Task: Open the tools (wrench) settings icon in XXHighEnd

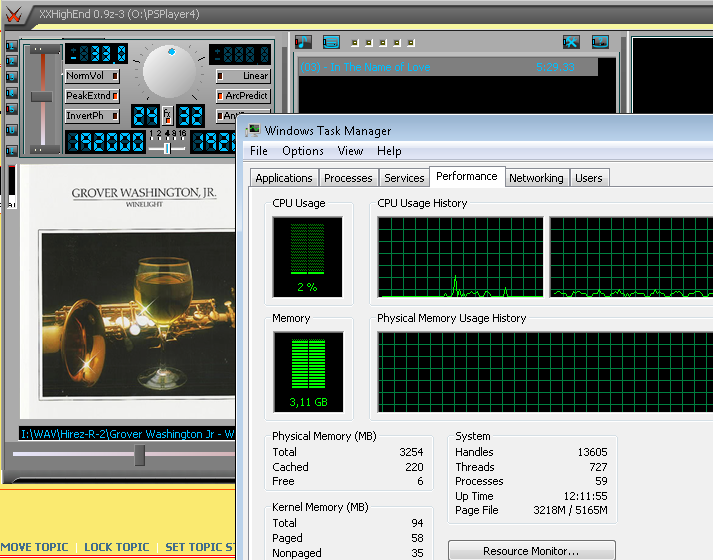Action: click(x=571, y=42)
